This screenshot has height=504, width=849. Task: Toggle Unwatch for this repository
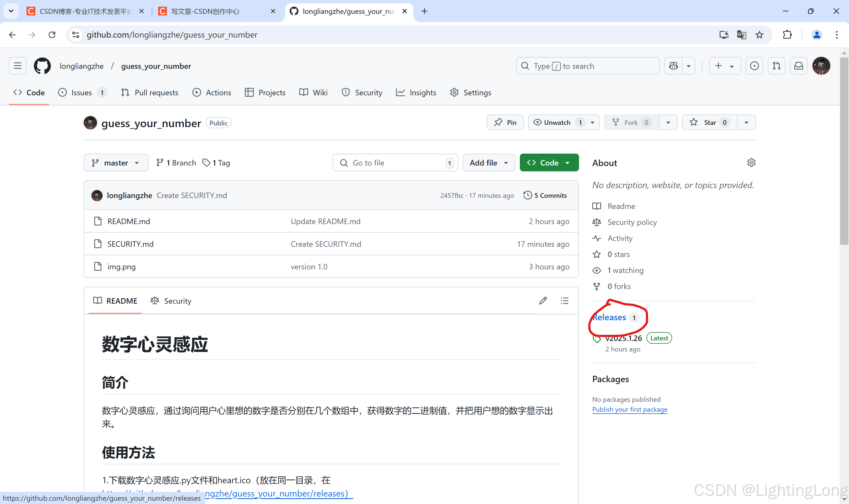[557, 123]
